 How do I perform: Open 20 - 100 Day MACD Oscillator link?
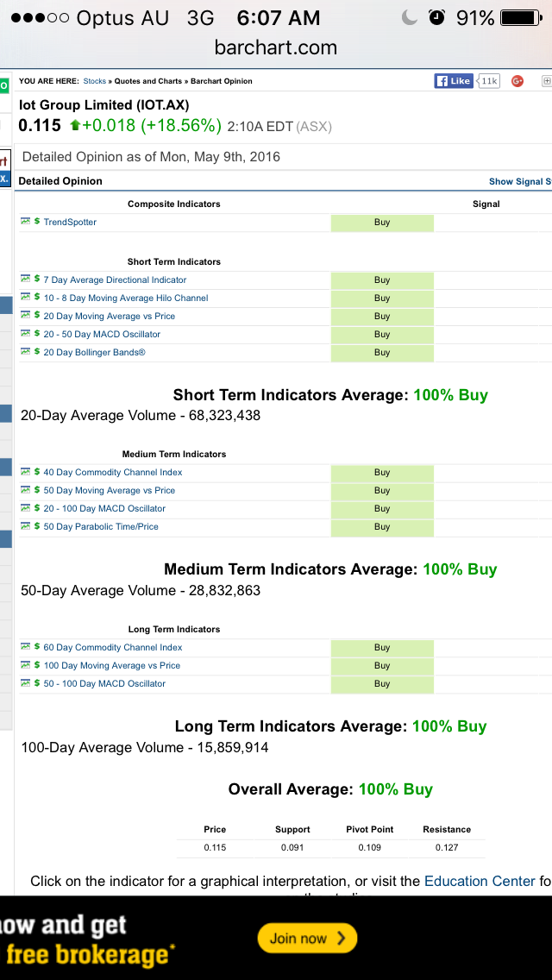(x=104, y=509)
